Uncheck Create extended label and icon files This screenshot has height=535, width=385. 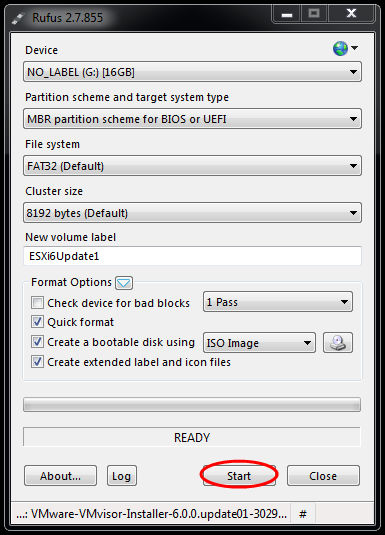pyautogui.click(x=37, y=361)
